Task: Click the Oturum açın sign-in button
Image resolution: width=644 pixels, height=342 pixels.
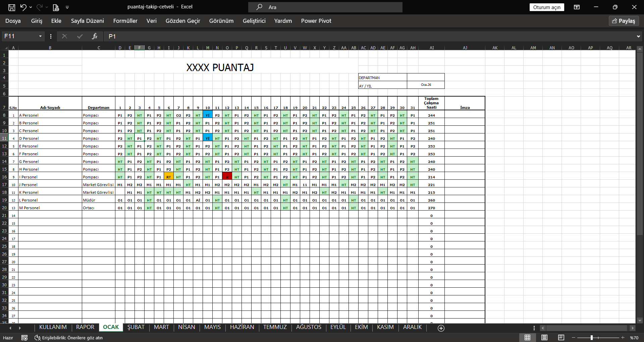Action: [547, 7]
